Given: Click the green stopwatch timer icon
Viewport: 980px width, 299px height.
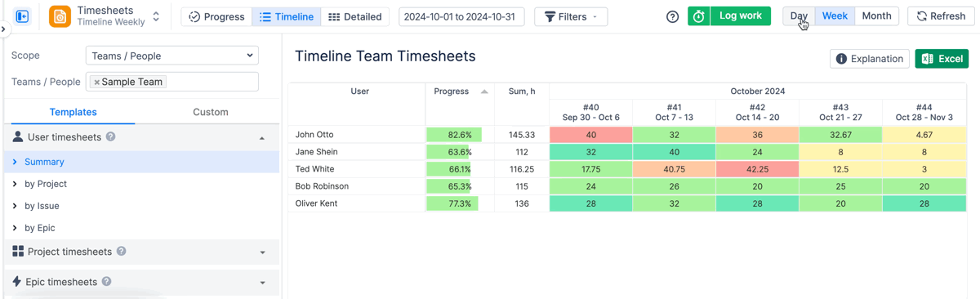Looking at the screenshot, I should (699, 16).
